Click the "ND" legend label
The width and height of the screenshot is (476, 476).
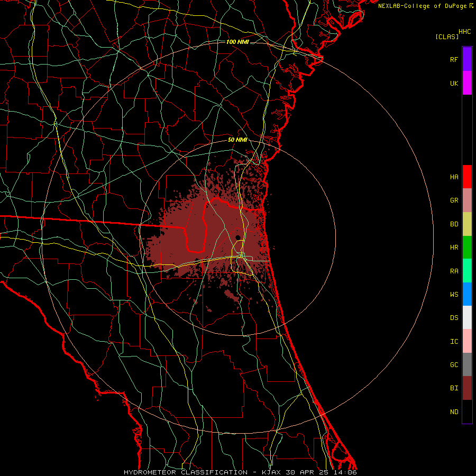point(454,411)
